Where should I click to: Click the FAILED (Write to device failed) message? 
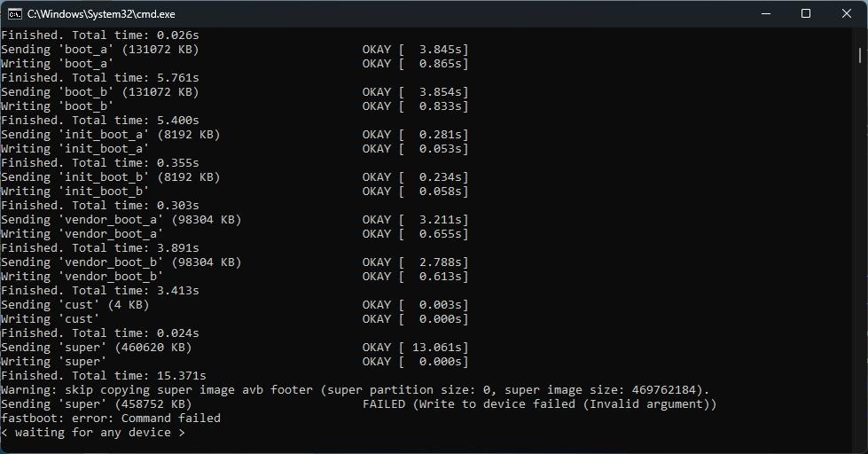pyautogui.click(x=539, y=404)
